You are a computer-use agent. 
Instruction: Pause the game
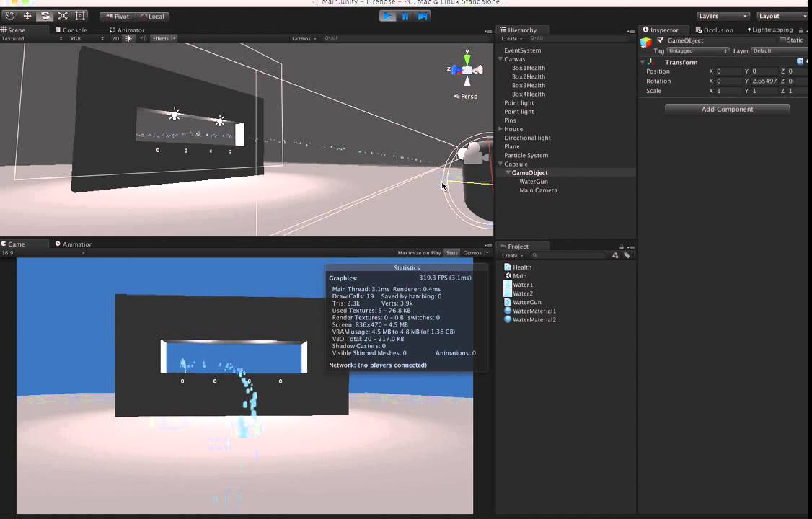point(405,16)
